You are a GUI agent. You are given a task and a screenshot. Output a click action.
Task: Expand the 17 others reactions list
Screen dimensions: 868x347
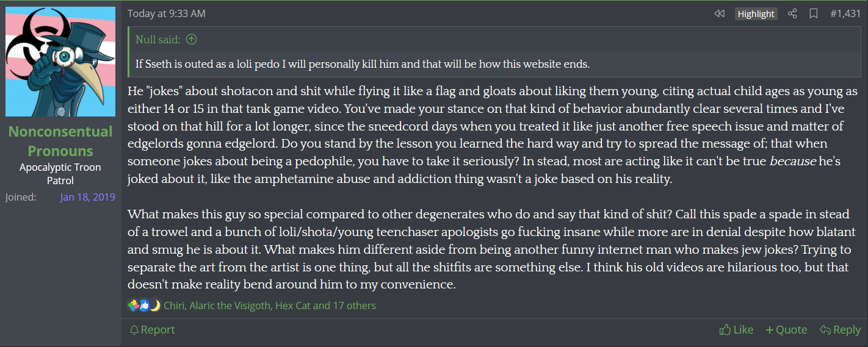point(354,306)
